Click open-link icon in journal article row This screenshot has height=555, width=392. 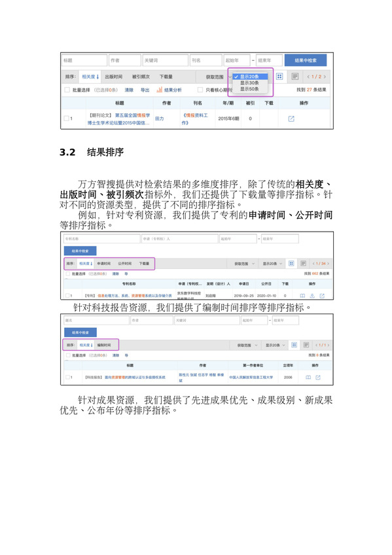click(x=291, y=118)
